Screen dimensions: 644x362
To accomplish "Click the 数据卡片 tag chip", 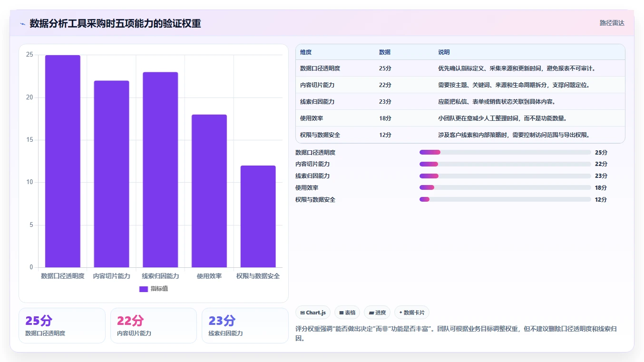I will (x=411, y=313).
